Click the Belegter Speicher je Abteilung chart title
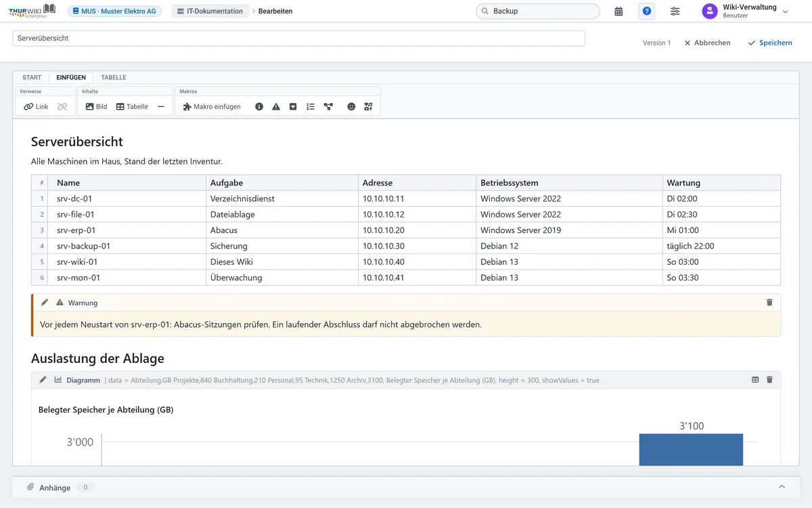 [106, 410]
